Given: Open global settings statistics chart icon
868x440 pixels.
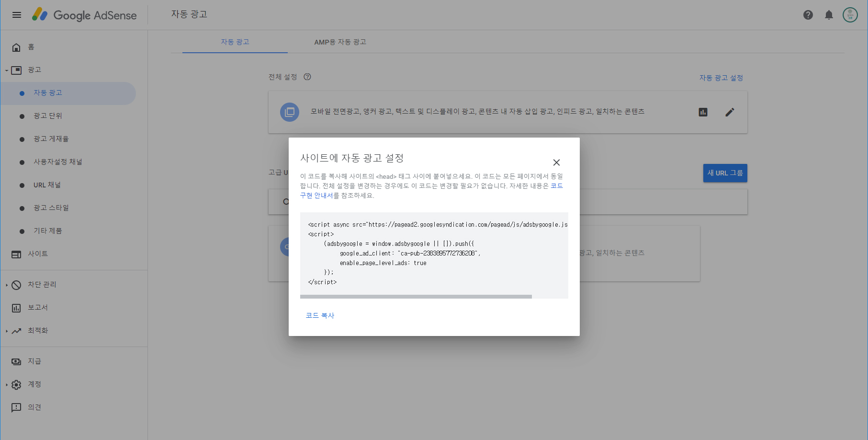Looking at the screenshot, I should (703, 112).
